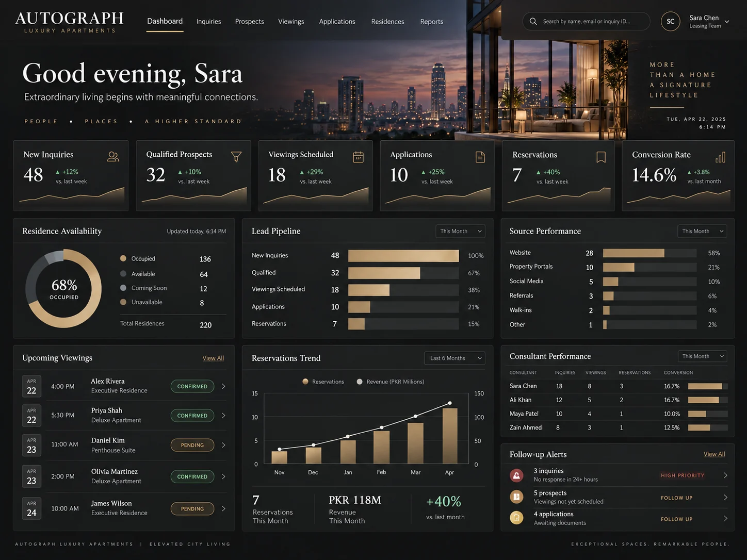The height and width of the screenshot is (560, 747).
Task: Click the Qualified Prospects funnel icon
Action: [x=236, y=157]
